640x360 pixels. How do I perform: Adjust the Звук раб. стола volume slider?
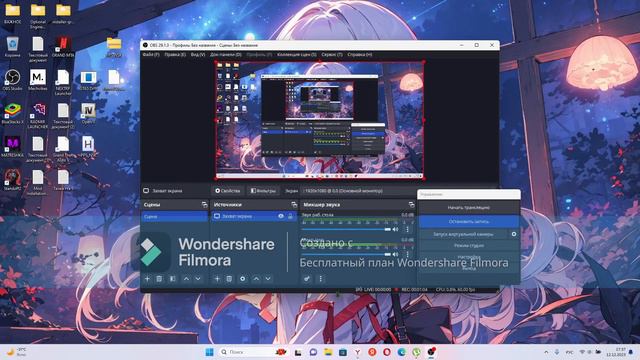346,229
